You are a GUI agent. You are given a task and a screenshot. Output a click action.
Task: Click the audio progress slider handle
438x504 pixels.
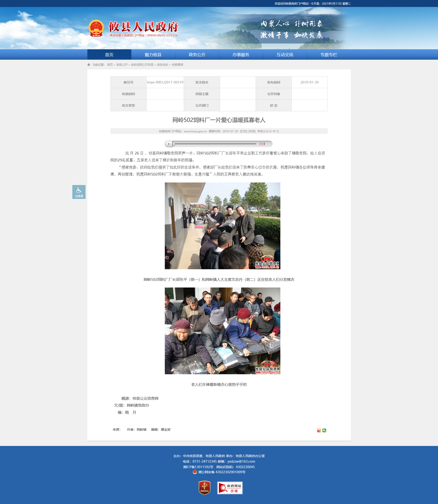tap(174, 144)
